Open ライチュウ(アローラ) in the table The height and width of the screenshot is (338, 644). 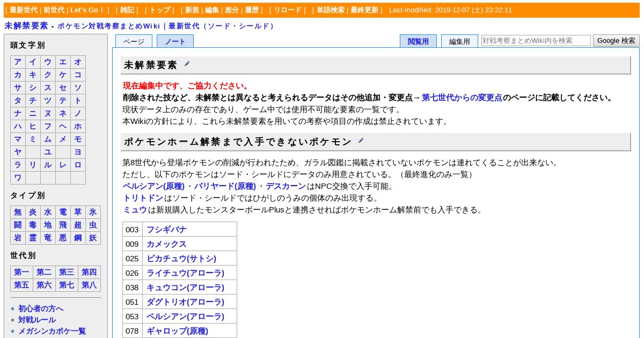pyautogui.click(x=186, y=273)
